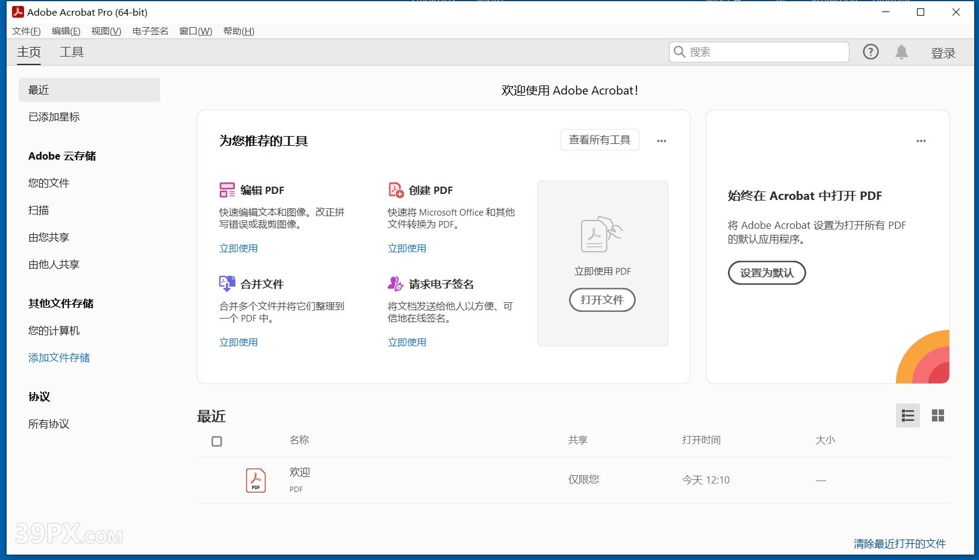Sort recent files by 名称 column
Viewport: 979px width, 560px height.
(x=299, y=440)
